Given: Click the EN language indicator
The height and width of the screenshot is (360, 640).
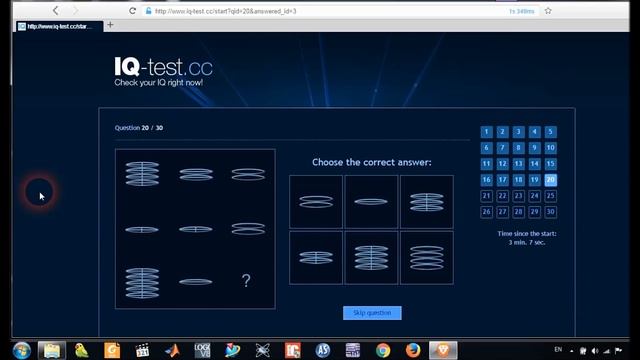Looking at the screenshot, I should coord(558,350).
